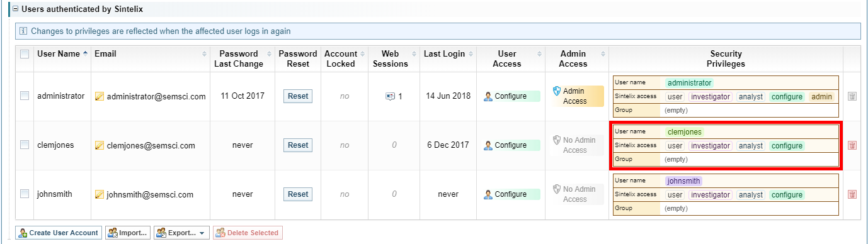
Task: Click the Security Privileges column header
Action: click(726, 58)
